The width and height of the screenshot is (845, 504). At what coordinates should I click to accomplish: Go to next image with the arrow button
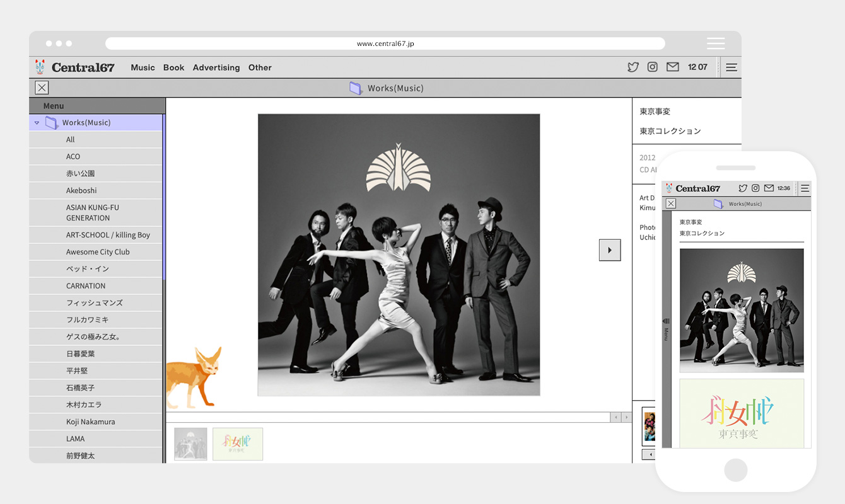coord(610,250)
